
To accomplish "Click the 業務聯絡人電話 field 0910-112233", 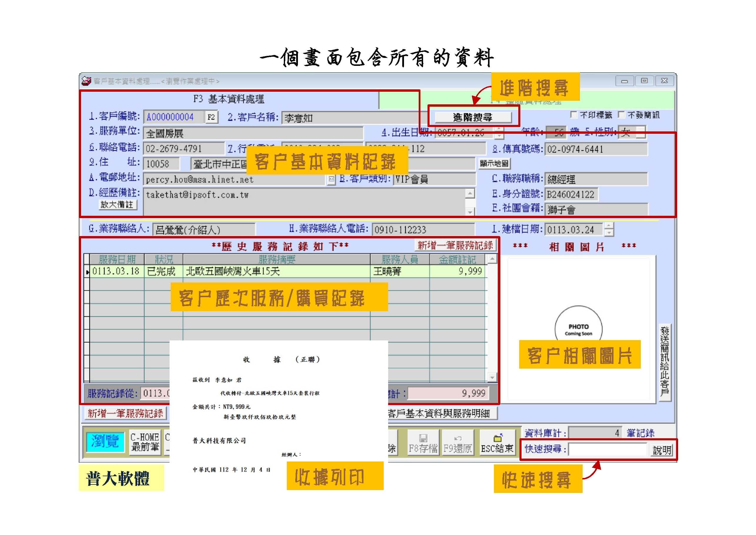I will click(423, 229).
